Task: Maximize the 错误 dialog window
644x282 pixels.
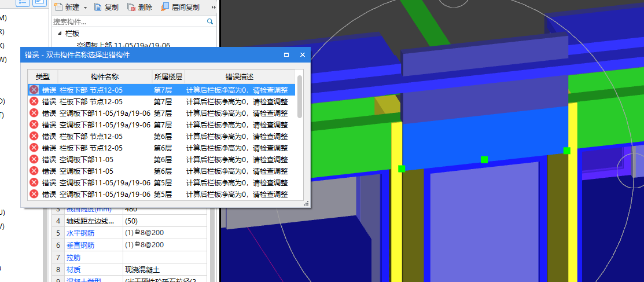Action: coord(286,54)
